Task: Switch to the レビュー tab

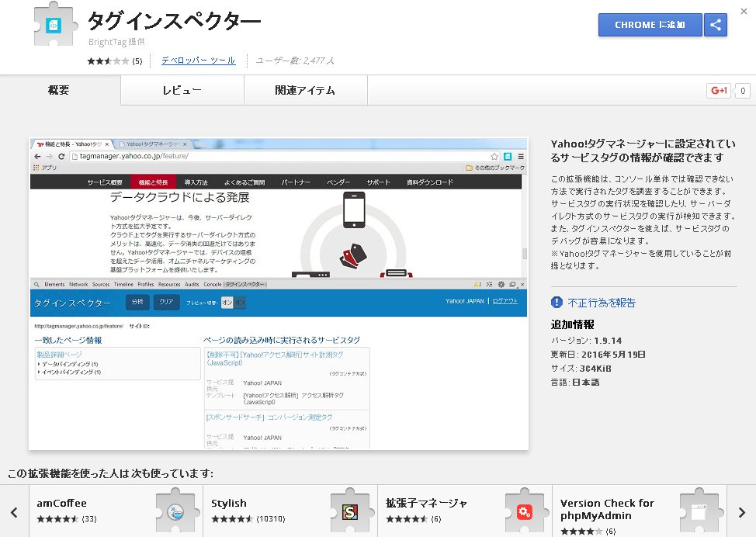Action: tap(182, 90)
